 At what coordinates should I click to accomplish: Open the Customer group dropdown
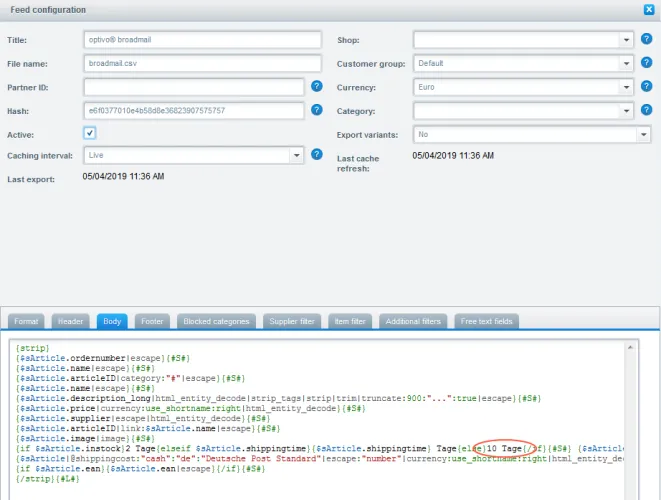pos(626,64)
